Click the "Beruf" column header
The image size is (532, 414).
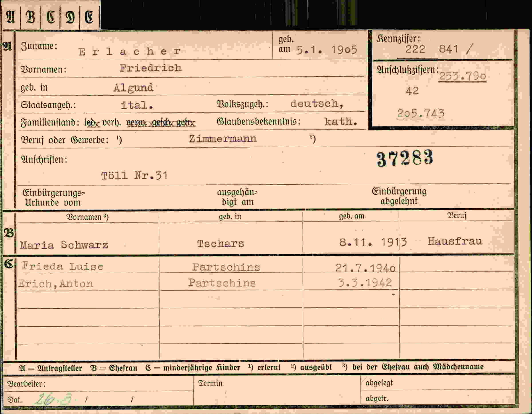pyautogui.click(x=457, y=215)
